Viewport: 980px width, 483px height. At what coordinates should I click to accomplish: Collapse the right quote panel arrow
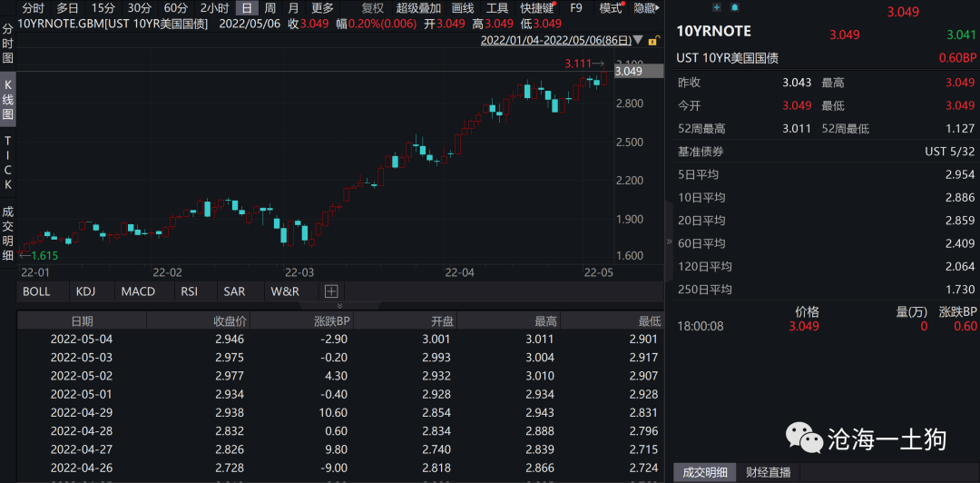point(670,241)
